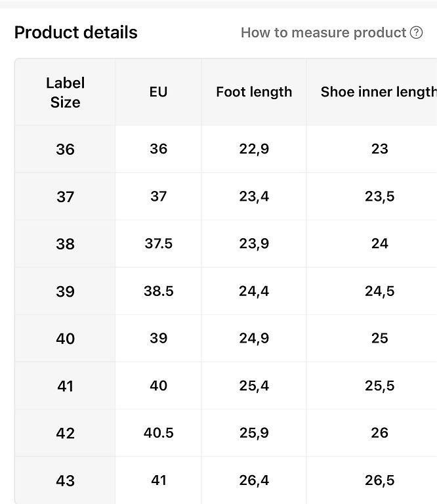437x504 pixels.
Task: Click label size 39 cell
Action: pyautogui.click(x=66, y=291)
